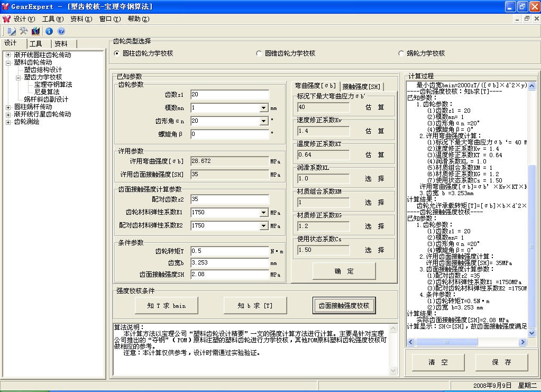Click the 计算过程 horizontal scrollbar left arrow

click(410, 342)
